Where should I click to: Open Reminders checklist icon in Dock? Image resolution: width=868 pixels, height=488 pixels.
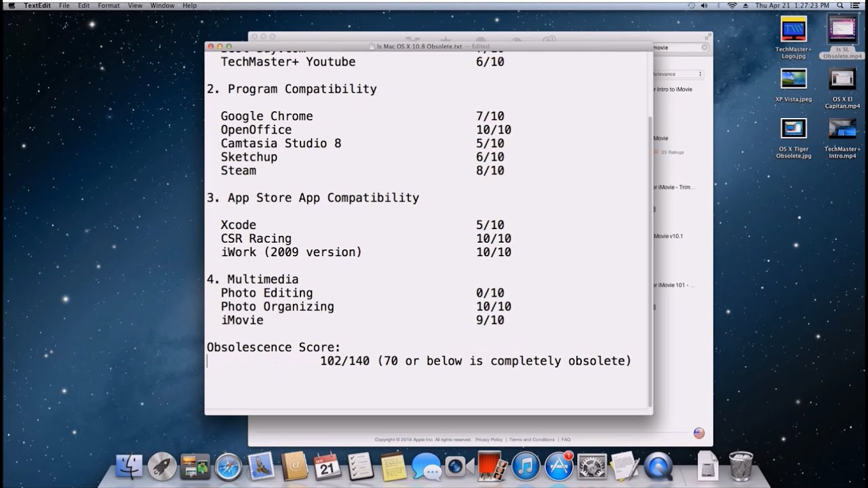click(x=360, y=466)
